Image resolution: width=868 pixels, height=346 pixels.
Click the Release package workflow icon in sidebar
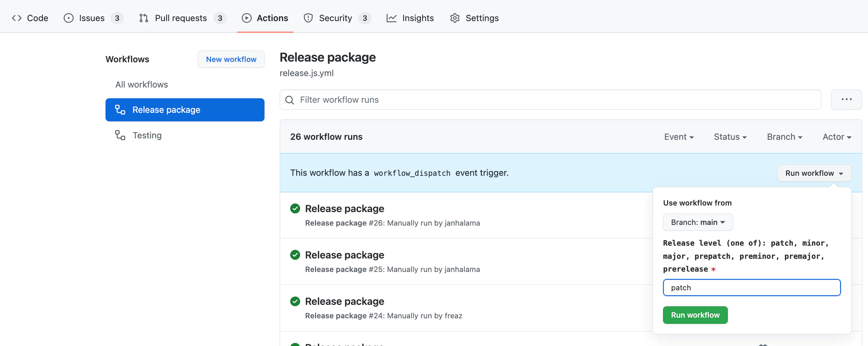coord(120,110)
